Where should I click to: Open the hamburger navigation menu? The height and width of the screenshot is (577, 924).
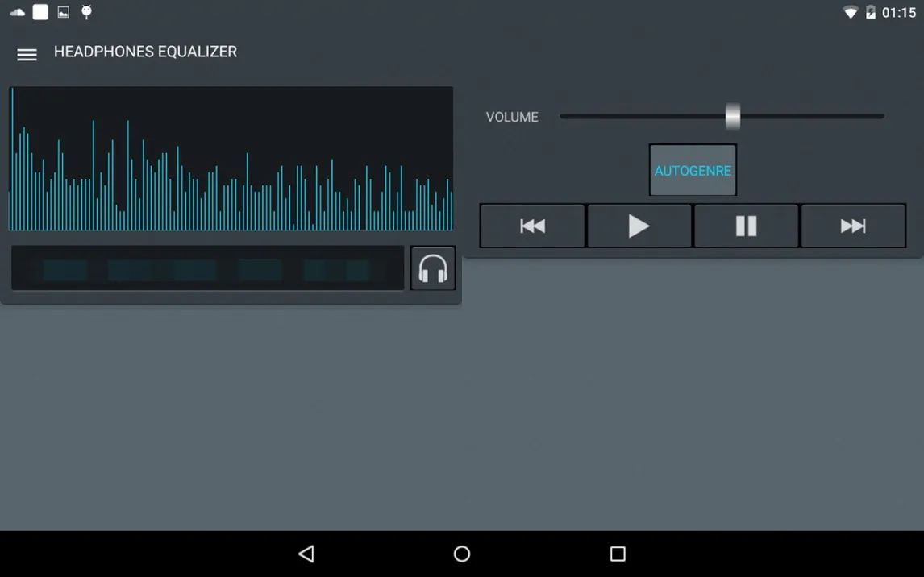27,55
